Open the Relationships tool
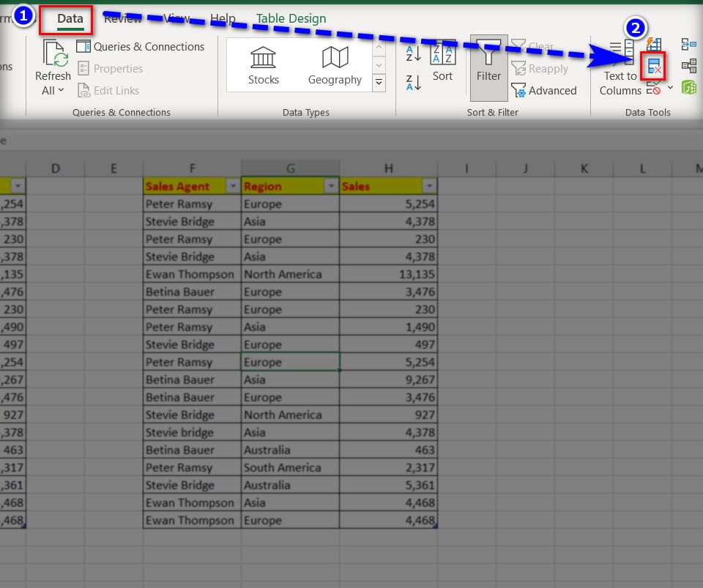Image resolution: width=703 pixels, height=588 pixels. pyautogui.click(x=688, y=67)
